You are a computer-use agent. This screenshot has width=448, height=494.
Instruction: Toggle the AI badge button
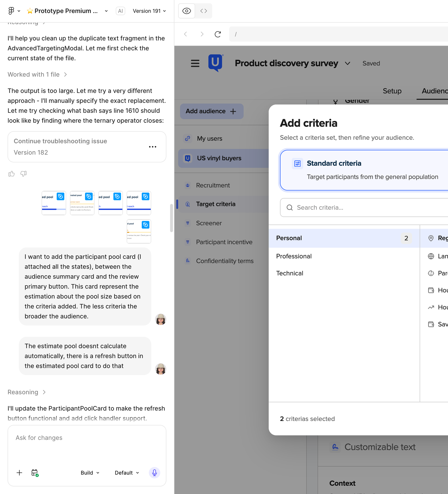coord(120,11)
